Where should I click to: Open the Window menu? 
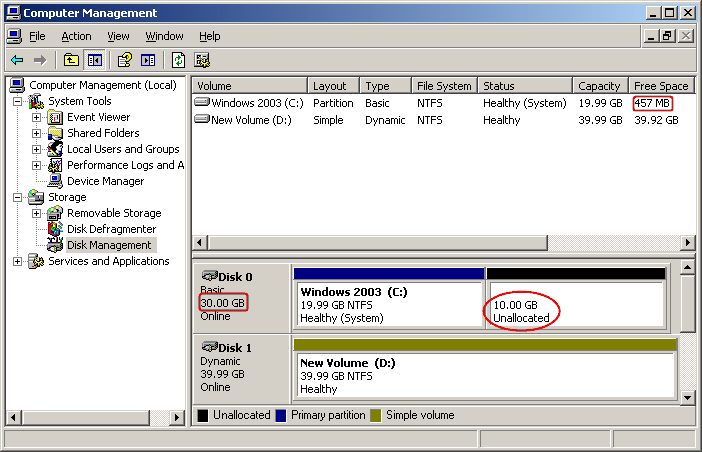(164, 36)
